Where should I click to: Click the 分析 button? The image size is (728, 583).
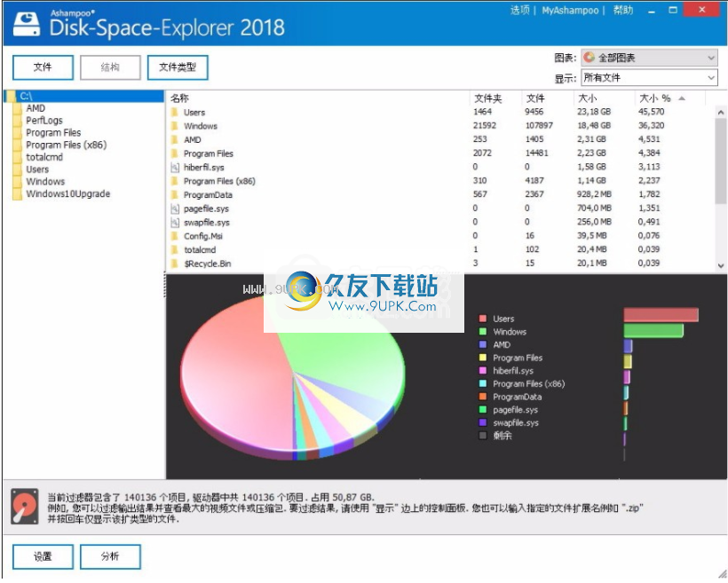(x=110, y=556)
